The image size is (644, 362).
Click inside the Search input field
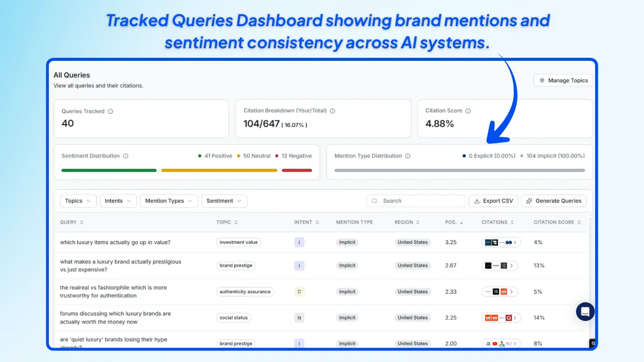coord(416,201)
